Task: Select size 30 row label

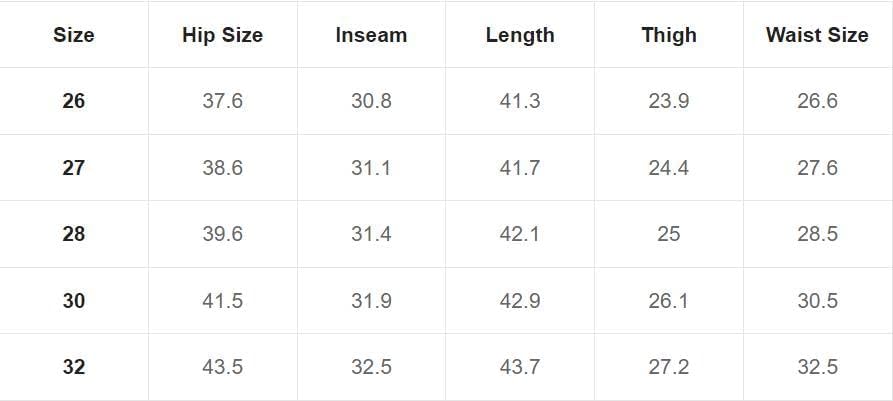Action: click(x=73, y=301)
